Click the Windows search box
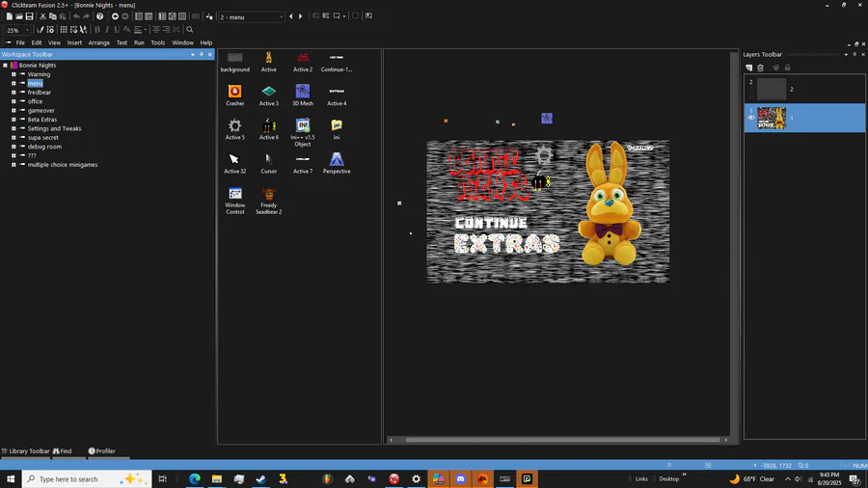This screenshot has height=488, width=868. point(87,479)
